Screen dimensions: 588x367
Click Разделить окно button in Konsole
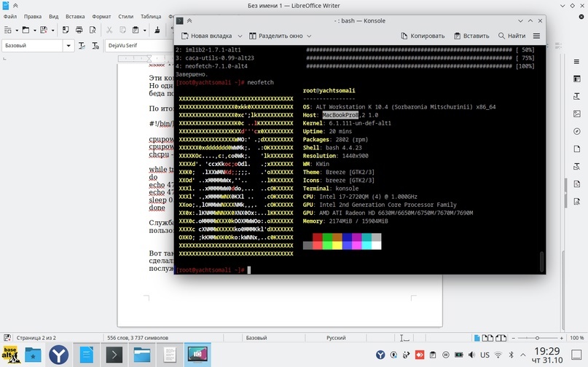click(x=275, y=36)
